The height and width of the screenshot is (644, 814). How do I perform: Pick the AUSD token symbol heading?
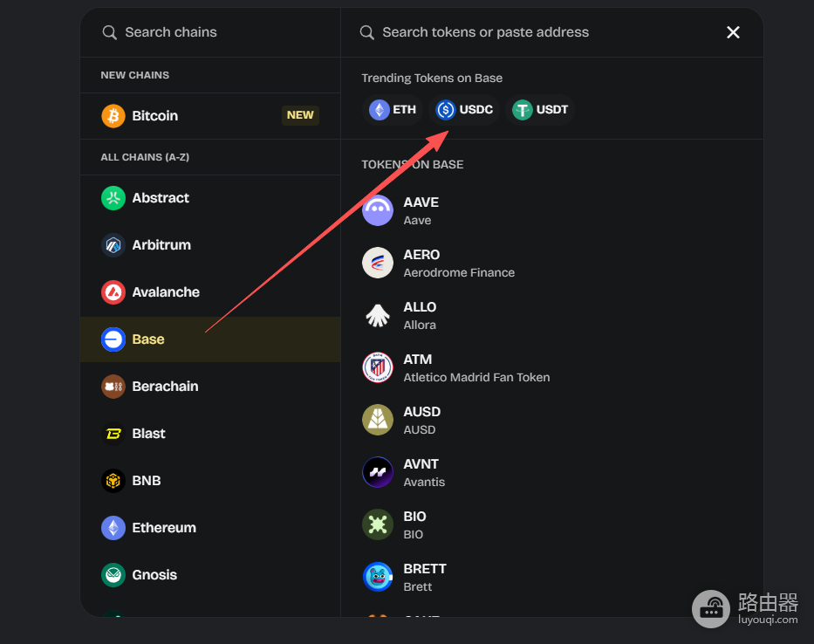coord(422,412)
